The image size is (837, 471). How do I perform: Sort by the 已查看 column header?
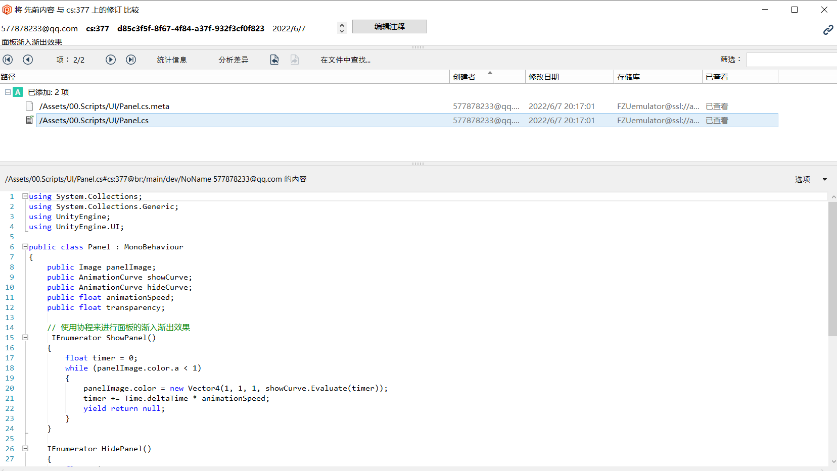[740, 77]
